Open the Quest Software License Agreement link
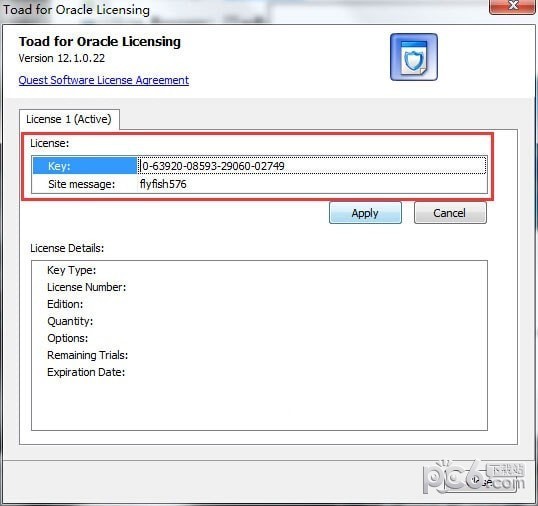This screenshot has height=506, width=538. tap(104, 80)
